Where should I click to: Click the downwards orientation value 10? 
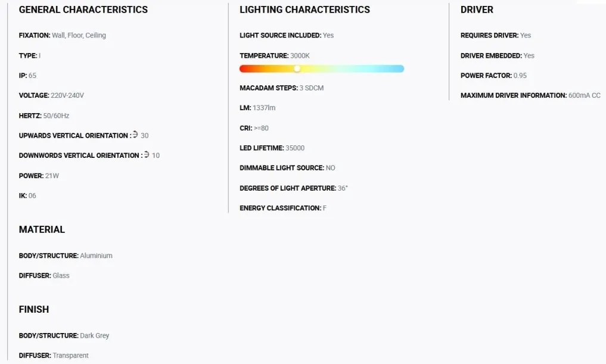coord(156,155)
